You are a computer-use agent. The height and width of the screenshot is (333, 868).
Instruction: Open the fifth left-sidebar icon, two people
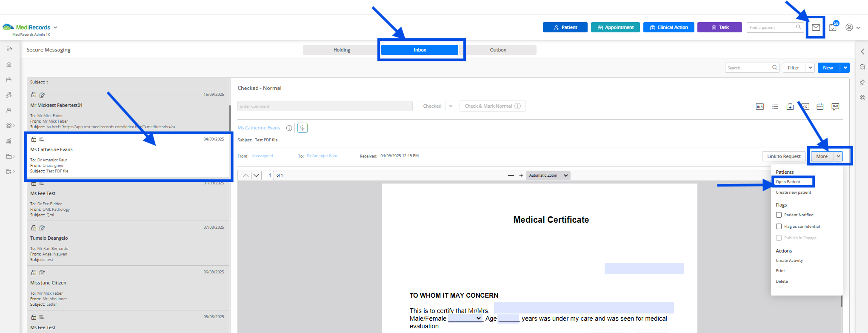[9, 110]
